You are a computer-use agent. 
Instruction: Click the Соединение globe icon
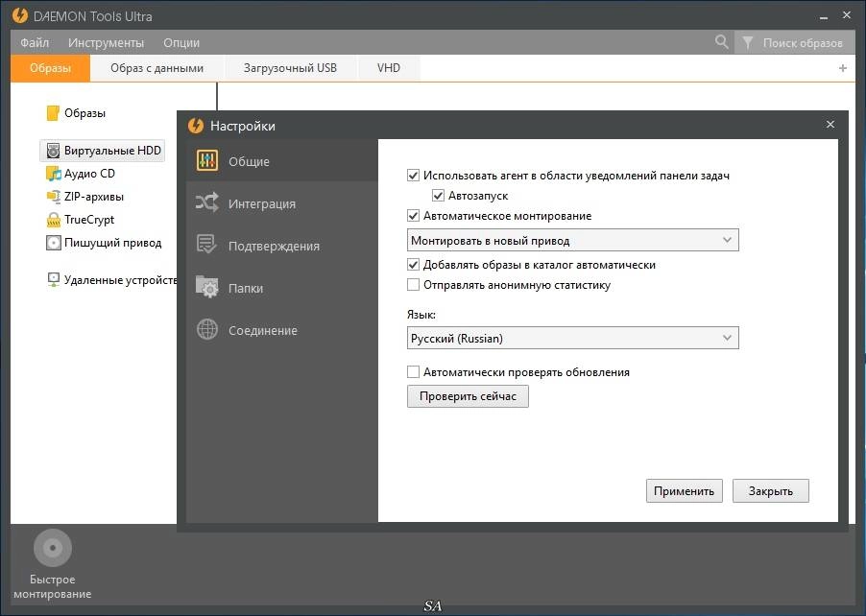coord(207,329)
